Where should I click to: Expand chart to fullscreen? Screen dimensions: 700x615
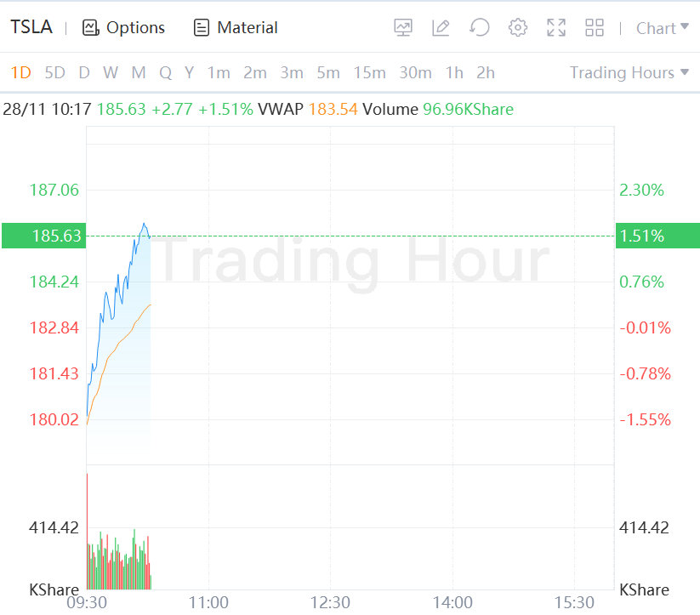pyautogui.click(x=556, y=28)
